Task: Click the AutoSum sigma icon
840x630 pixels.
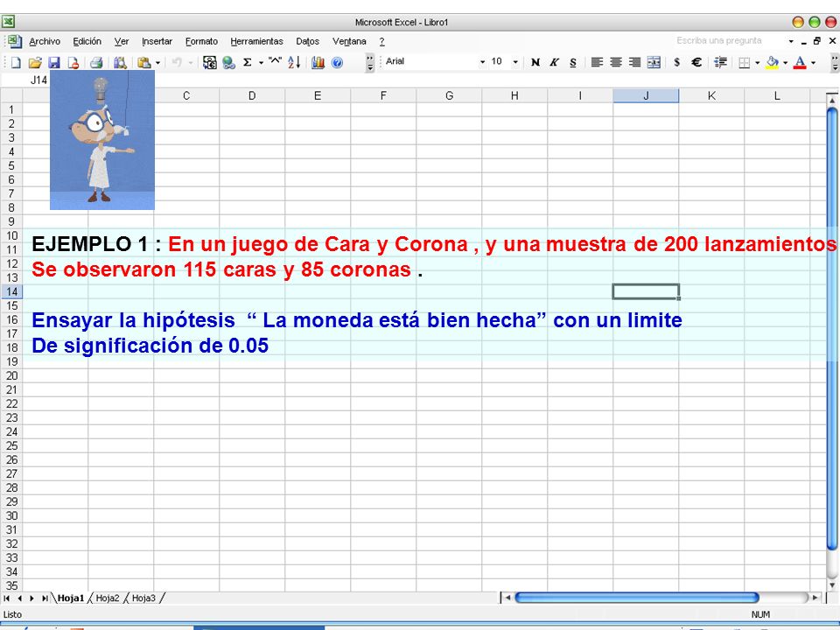Action: [248, 63]
